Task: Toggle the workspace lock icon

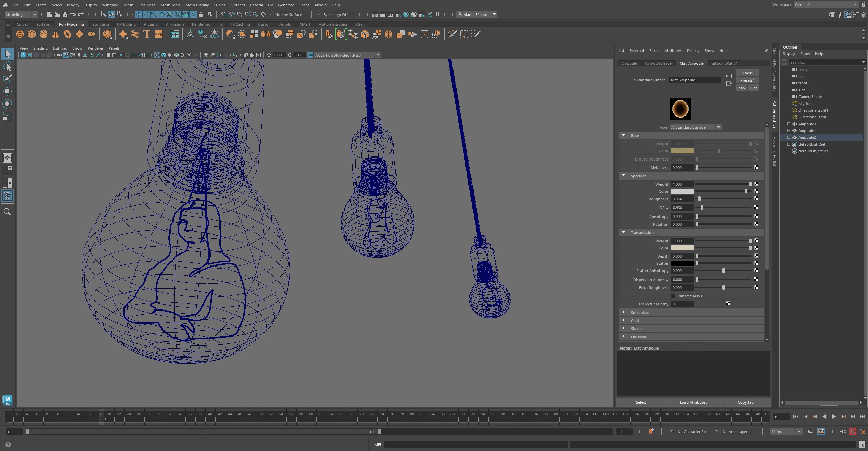Action: [x=864, y=5]
